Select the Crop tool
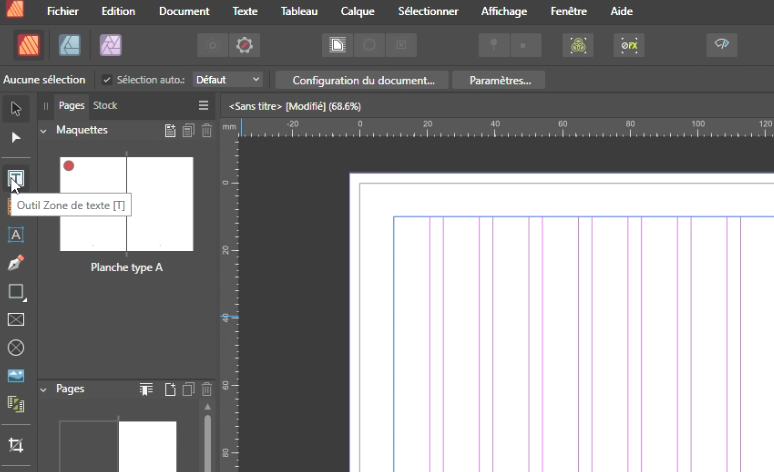 pos(15,445)
